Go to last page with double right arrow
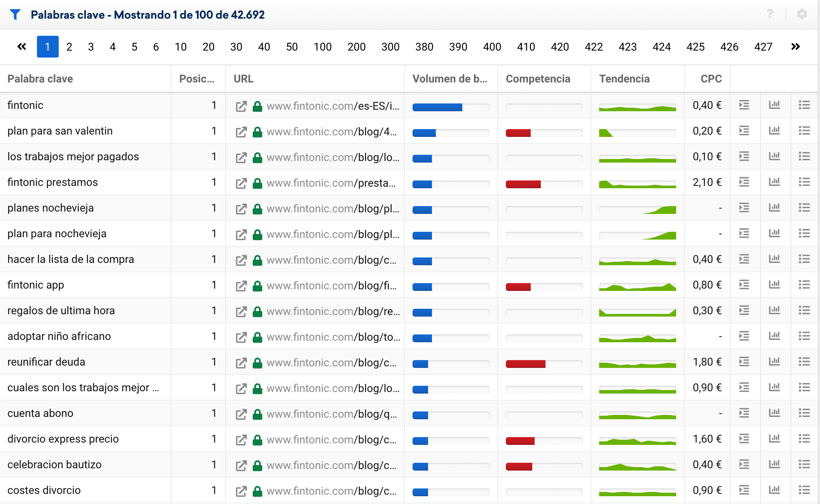The image size is (820, 504). tap(796, 47)
